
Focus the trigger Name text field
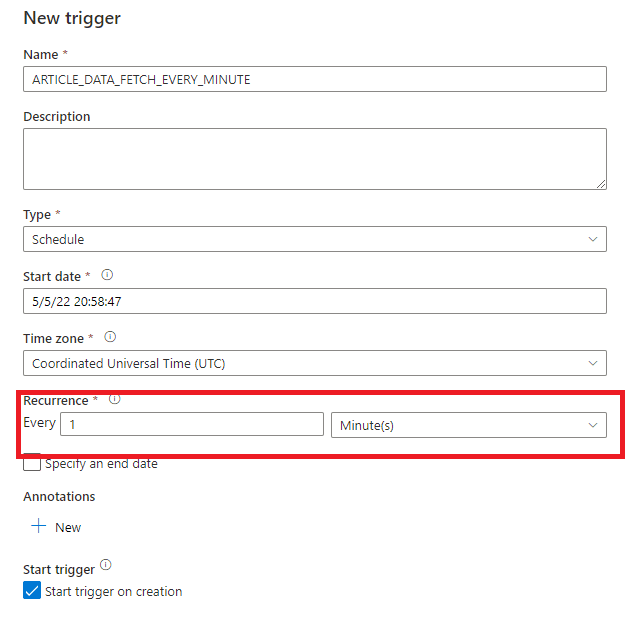coord(314,79)
